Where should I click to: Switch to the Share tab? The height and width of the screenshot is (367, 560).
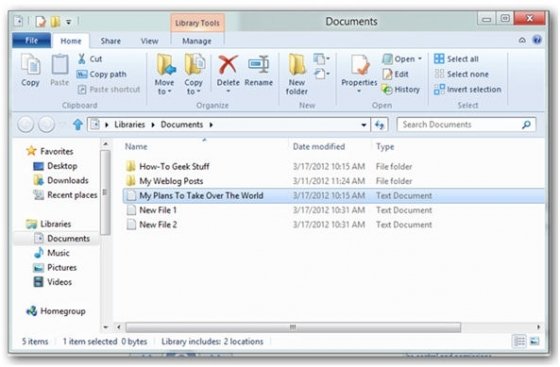(x=111, y=41)
